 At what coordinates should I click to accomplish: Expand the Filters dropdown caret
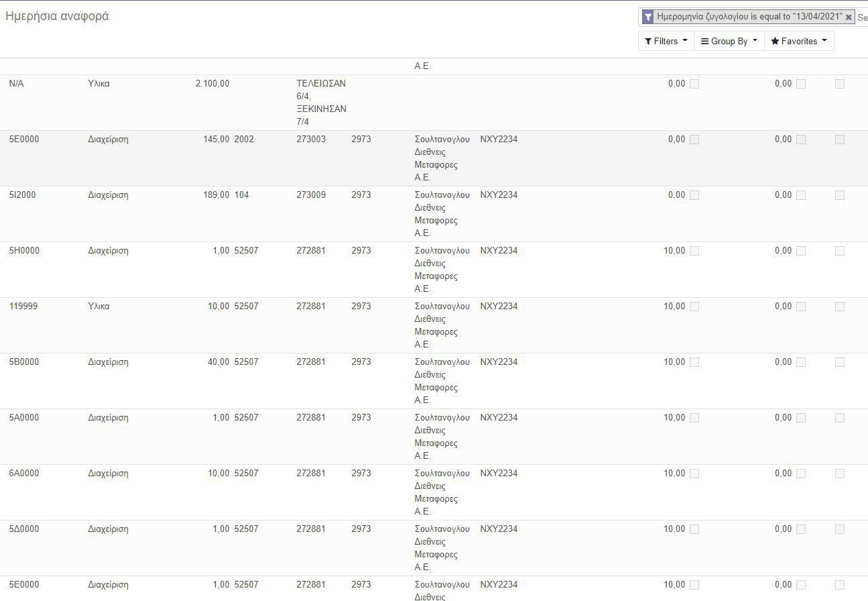tap(685, 40)
